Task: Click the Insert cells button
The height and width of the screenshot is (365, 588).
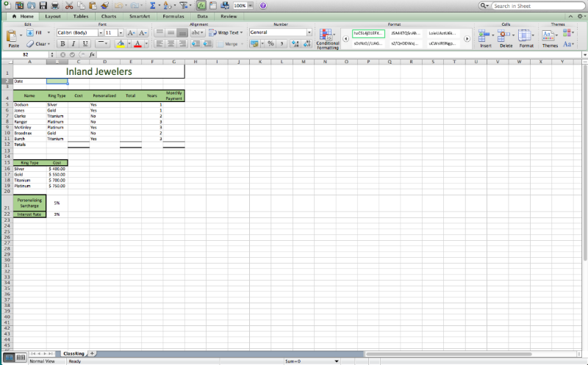Action: point(485,39)
